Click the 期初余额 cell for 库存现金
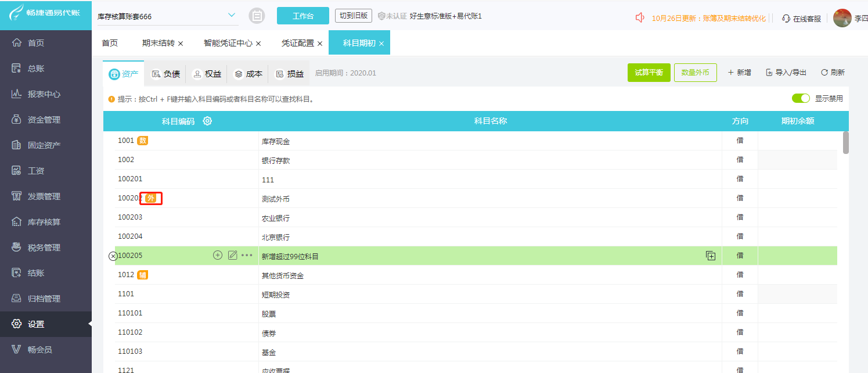Viewport: 868px width, 373px height. 798,141
